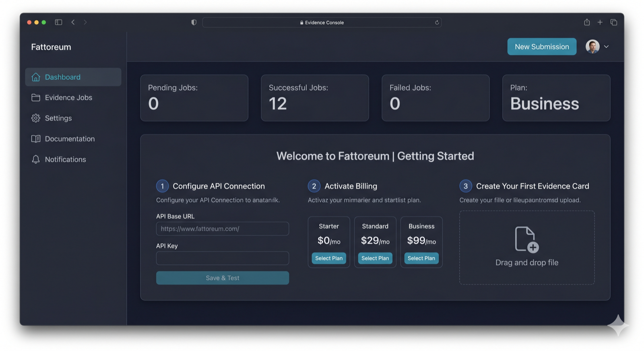This screenshot has width=644, height=351.
Task: Click the user profile avatar
Action: coord(592,47)
